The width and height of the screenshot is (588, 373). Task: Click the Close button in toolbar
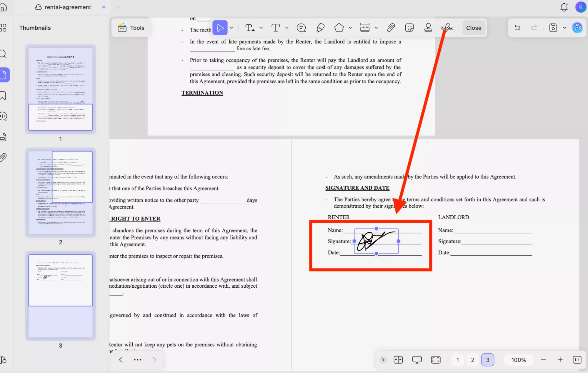(473, 28)
